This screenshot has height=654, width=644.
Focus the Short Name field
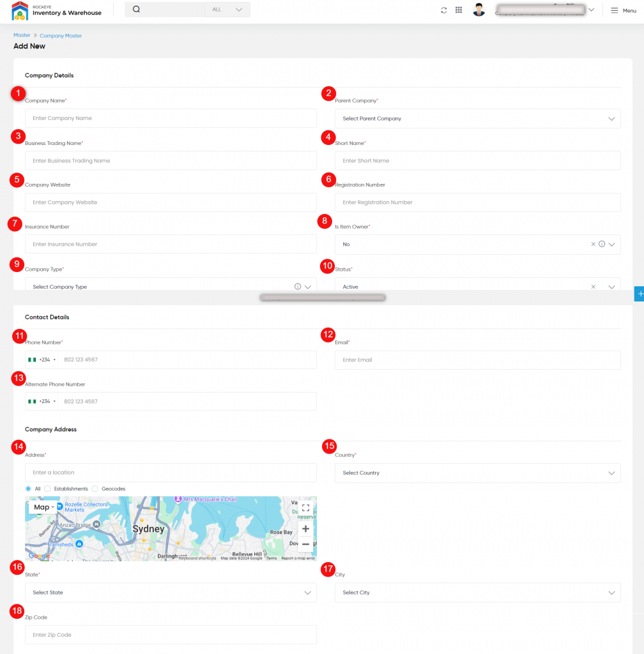point(478,160)
